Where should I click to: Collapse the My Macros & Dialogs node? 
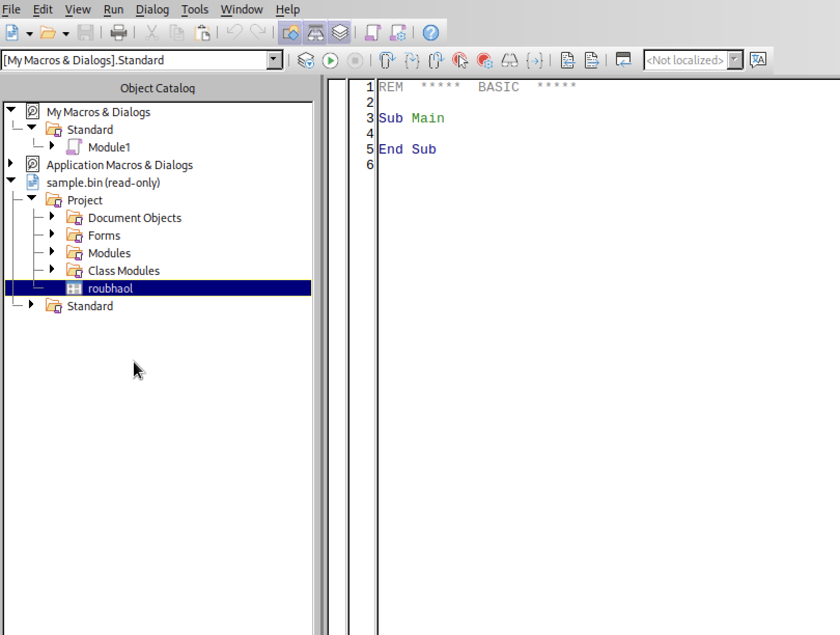(x=11, y=109)
